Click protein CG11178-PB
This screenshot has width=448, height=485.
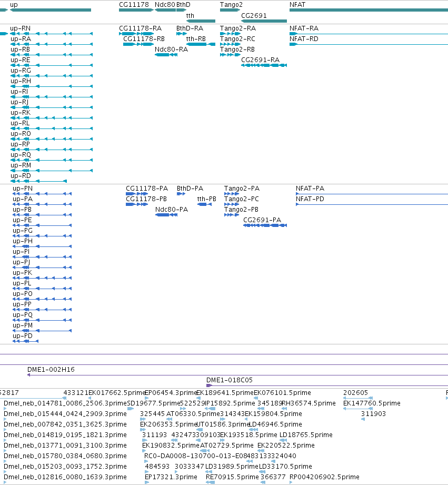click(137, 204)
